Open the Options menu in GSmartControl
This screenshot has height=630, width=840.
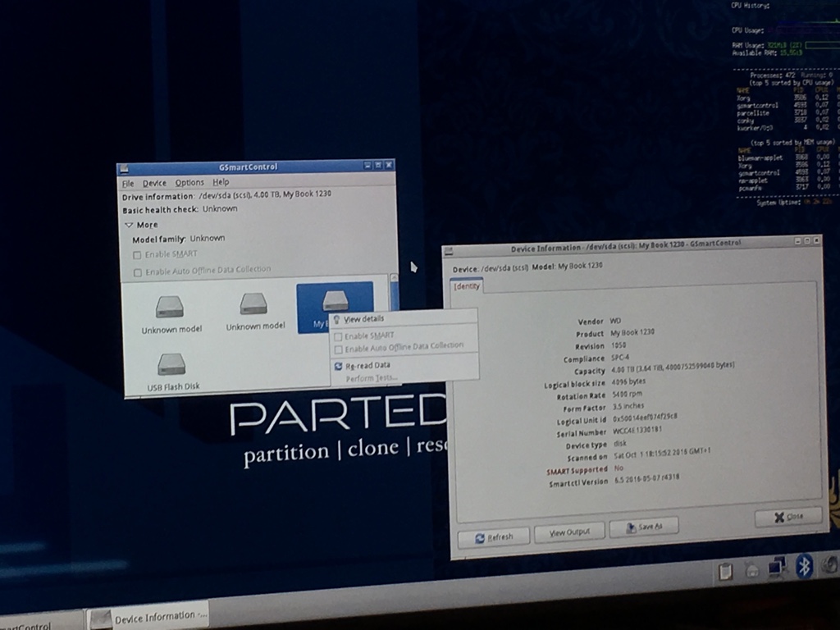tap(189, 182)
